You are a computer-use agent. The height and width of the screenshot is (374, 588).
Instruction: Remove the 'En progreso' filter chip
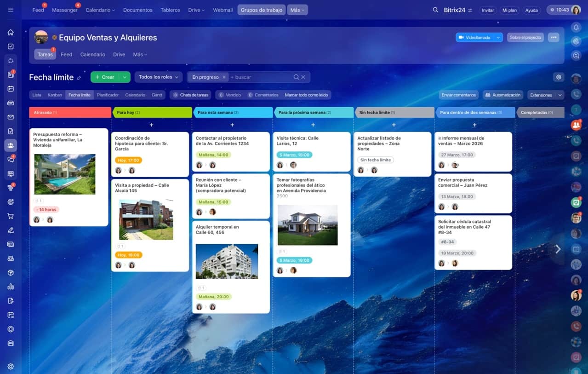pyautogui.click(x=224, y=77)
